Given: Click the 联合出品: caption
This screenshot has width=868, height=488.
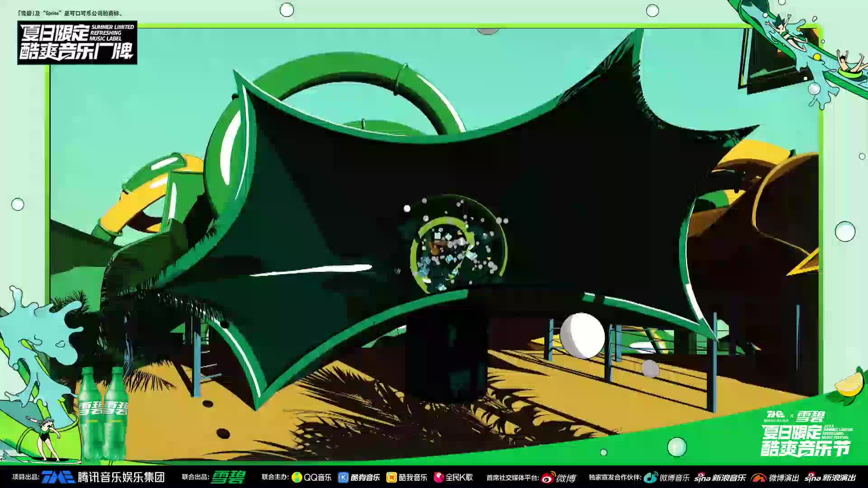Looking at the screenshot, I should coord(195,477).
